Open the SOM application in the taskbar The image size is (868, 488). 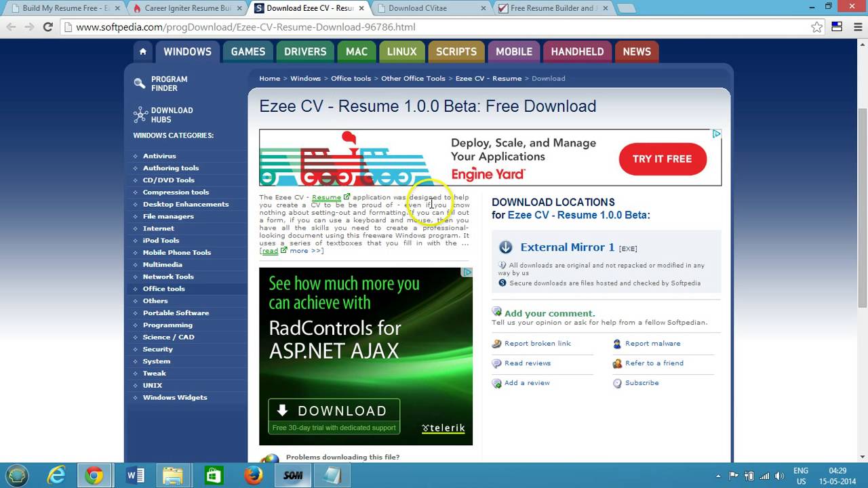coord(293,476)
